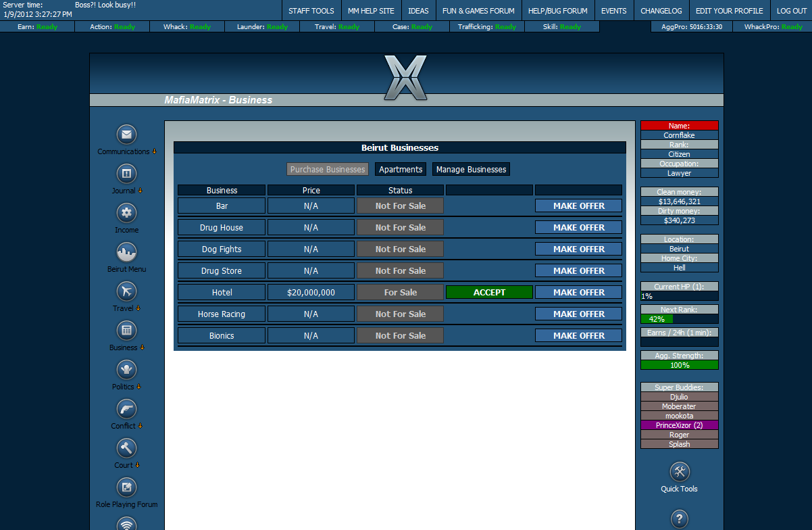
Task: Open the Income gear icon
Action: 126,213
